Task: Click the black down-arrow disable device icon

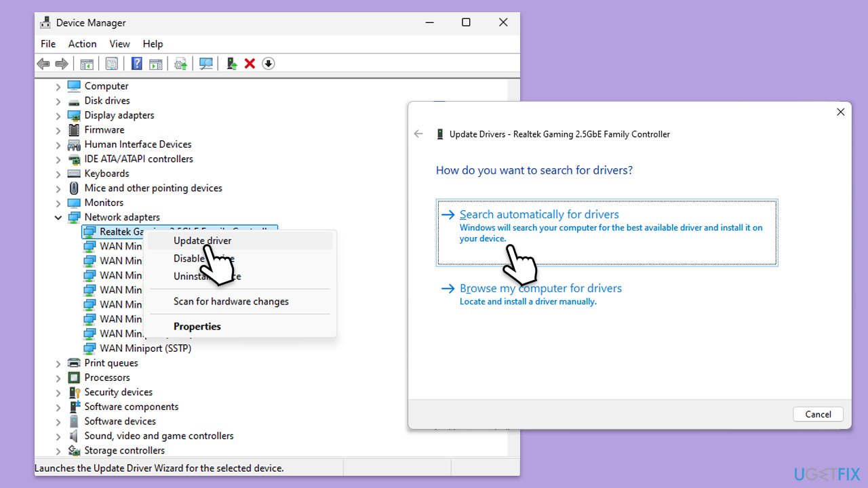Action: [268, 64]
